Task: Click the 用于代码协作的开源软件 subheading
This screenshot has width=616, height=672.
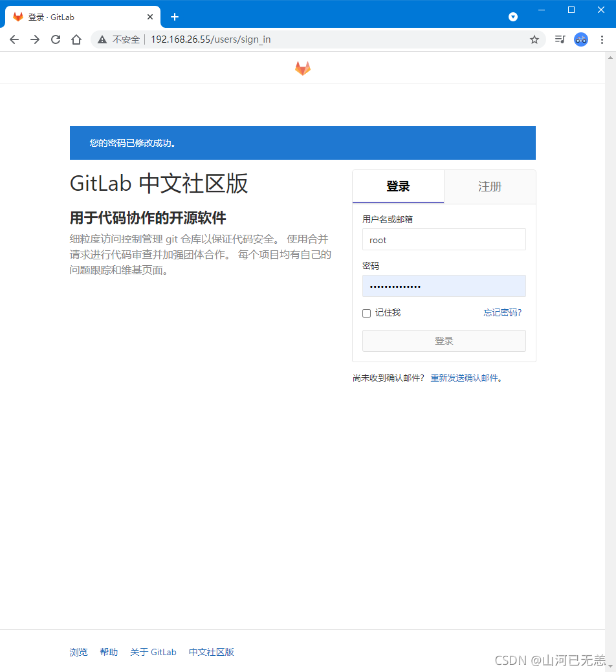Action: 148,218
